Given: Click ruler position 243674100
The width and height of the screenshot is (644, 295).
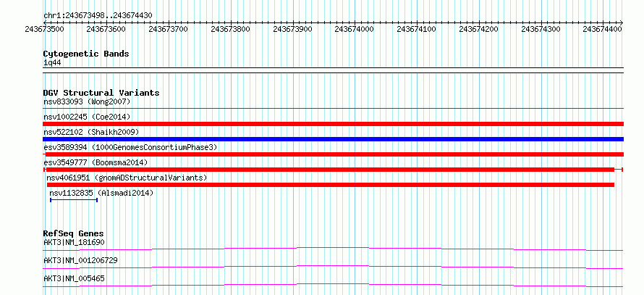Looking at the screenshot, I should [x=417, y=29].
